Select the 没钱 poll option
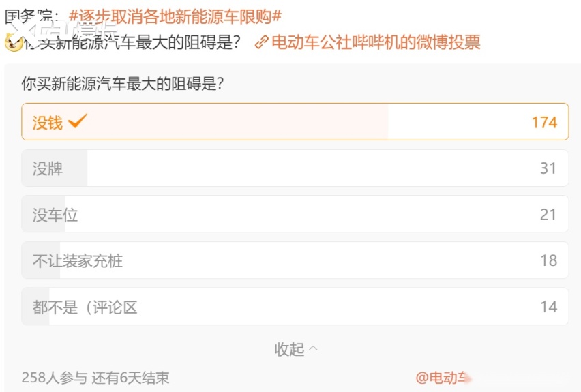581x392 pixels. click(295, 121)
